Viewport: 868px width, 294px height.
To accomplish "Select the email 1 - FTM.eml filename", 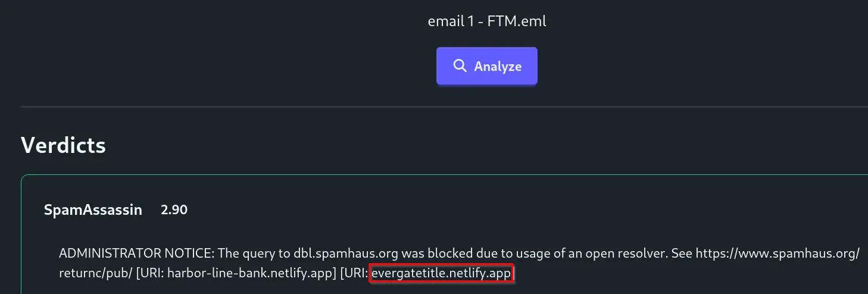I will tap(486, 22).
